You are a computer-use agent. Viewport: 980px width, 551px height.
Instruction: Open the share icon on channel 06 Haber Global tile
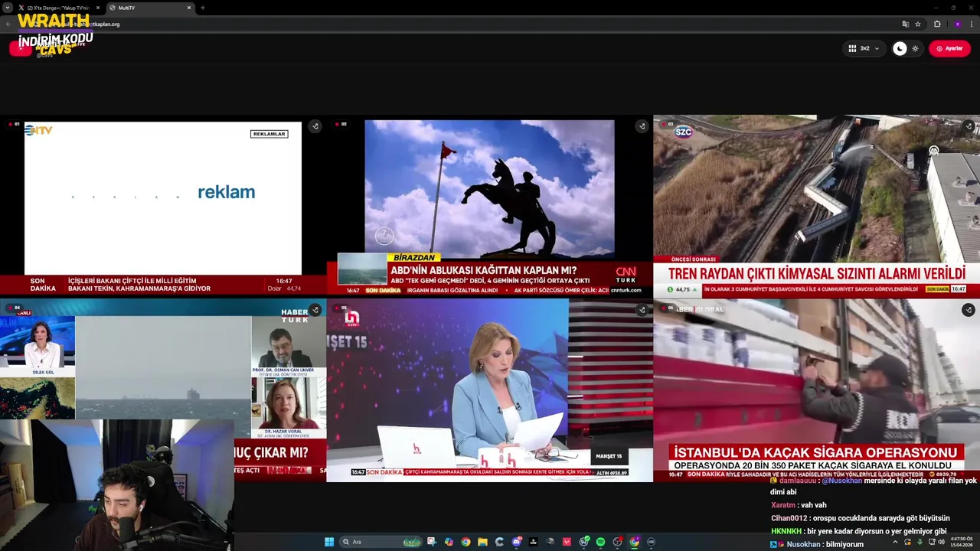point(969,310)
